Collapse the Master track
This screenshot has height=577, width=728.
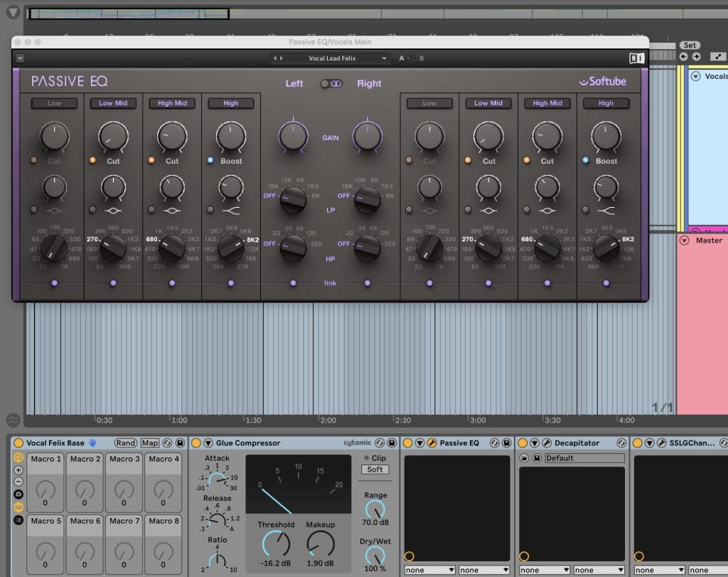685,240
